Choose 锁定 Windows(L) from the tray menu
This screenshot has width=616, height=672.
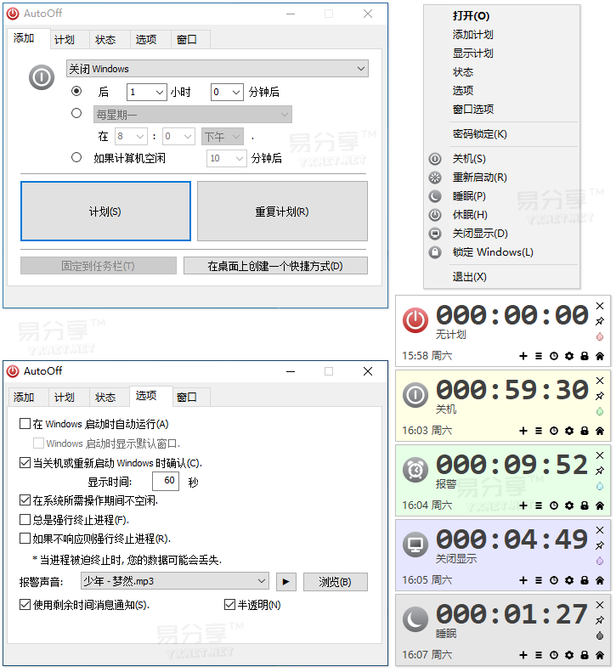point(493,252)
